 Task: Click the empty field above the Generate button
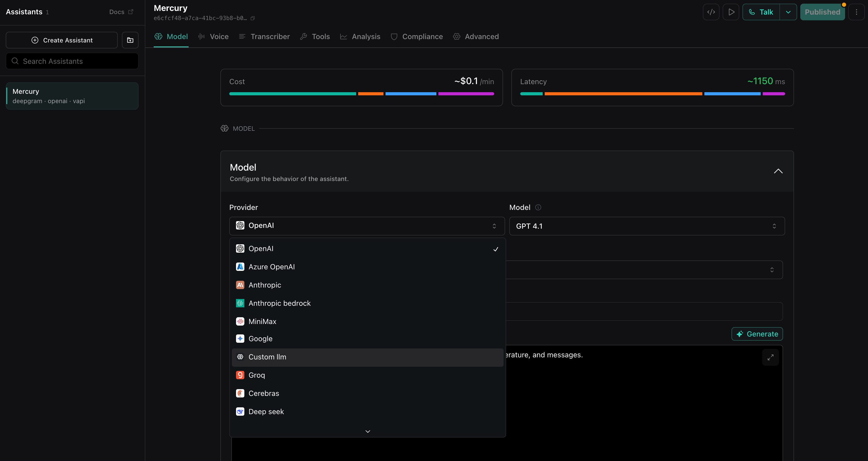(x=644, y=312)
